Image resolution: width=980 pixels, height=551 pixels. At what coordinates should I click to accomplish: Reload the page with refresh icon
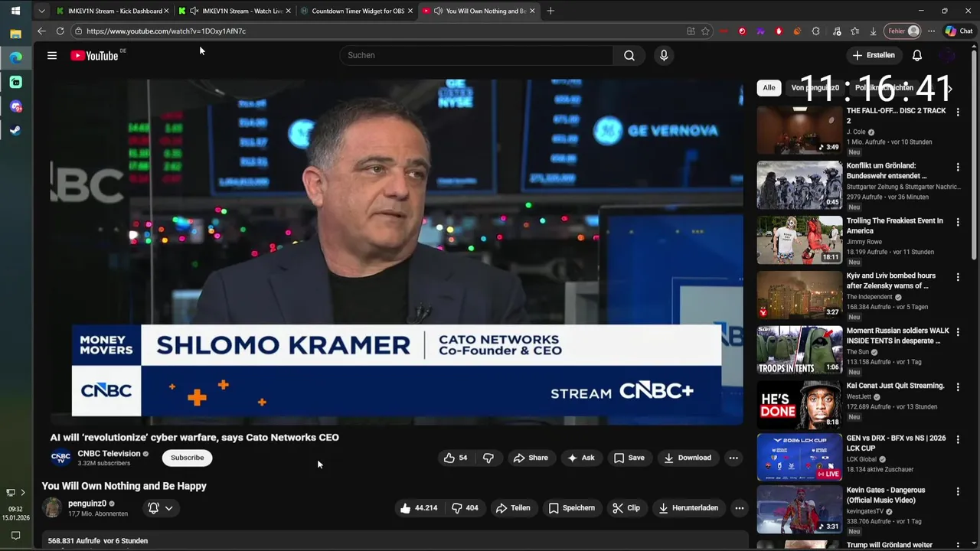60,31
